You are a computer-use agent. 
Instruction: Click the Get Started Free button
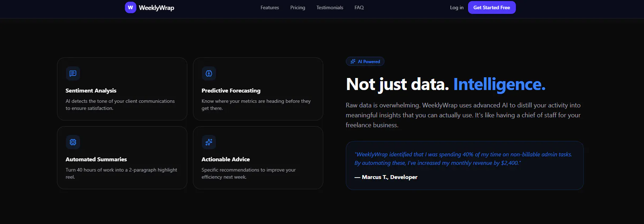492,7
